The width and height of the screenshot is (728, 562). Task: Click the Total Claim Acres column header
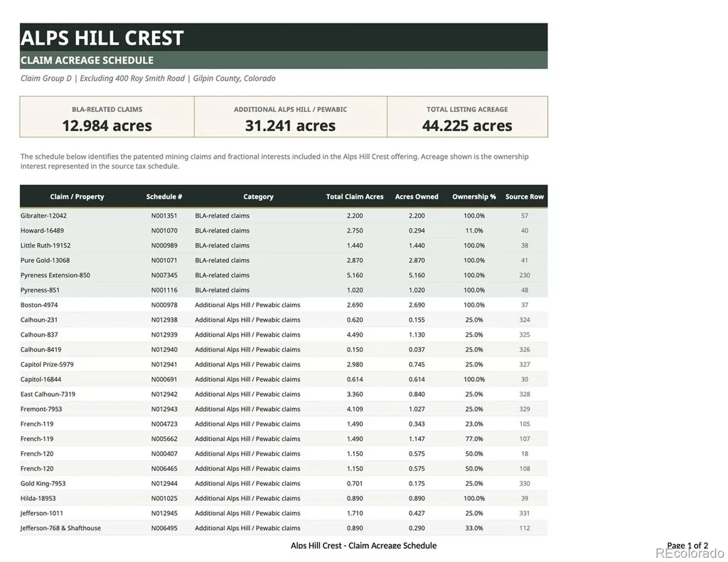pos(355,197)
